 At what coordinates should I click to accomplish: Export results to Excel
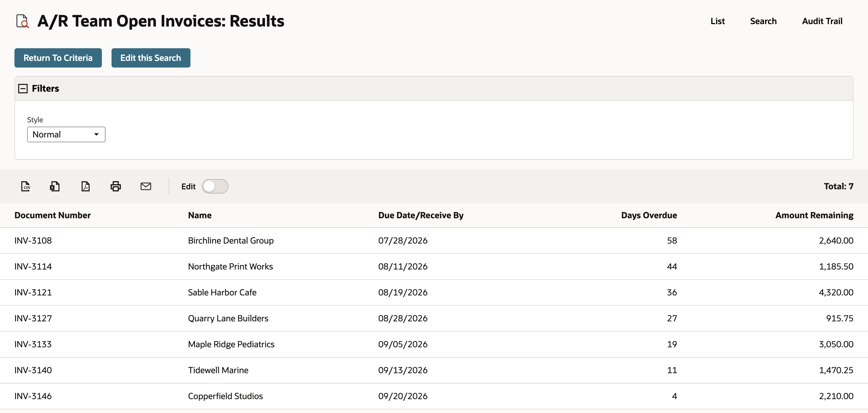click(x=55, y=186)
